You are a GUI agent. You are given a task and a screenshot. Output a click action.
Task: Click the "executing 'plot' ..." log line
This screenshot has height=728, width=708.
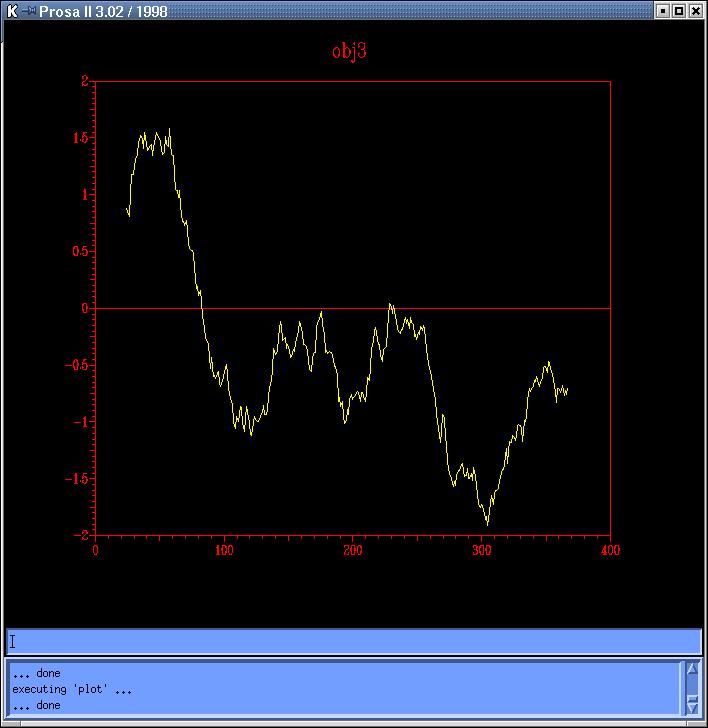coord(72,689)
